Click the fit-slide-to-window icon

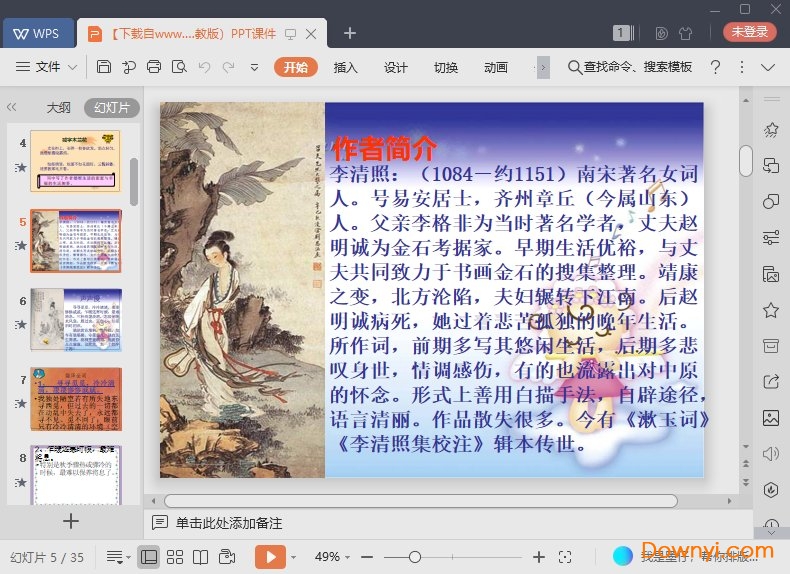[565, 557]
